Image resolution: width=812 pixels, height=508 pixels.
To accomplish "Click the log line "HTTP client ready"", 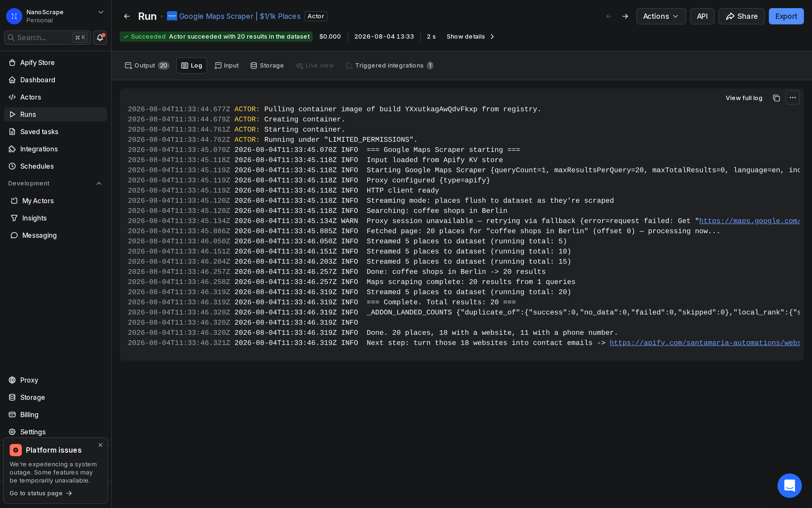I will coord(402,190).
